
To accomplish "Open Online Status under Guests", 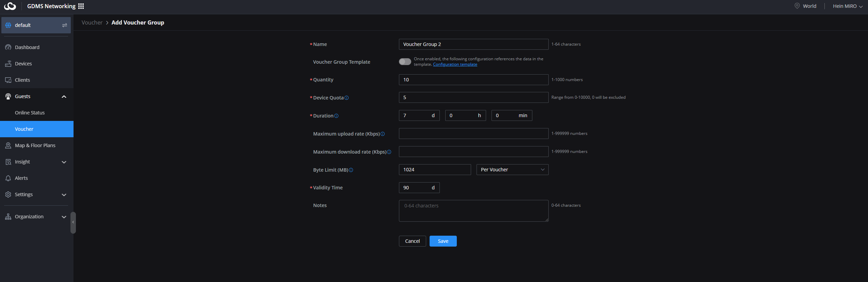I will (x=30, y=113).
